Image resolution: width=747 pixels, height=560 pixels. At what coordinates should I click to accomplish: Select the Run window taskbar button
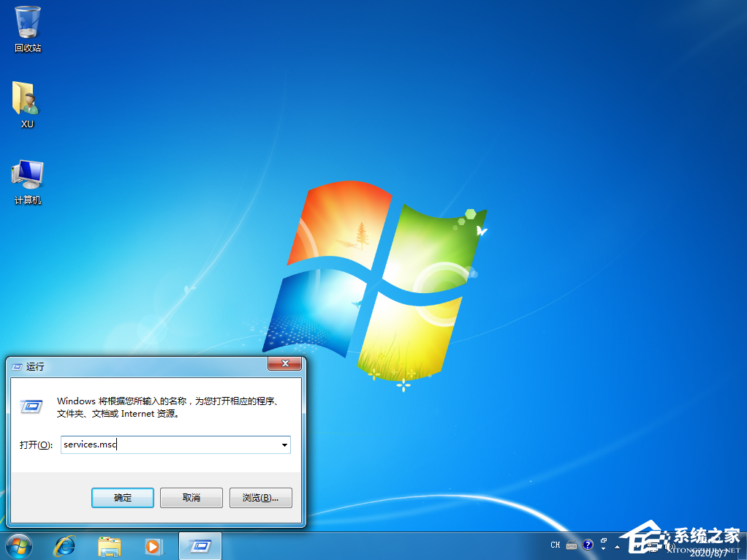click(x=200, y=546)
